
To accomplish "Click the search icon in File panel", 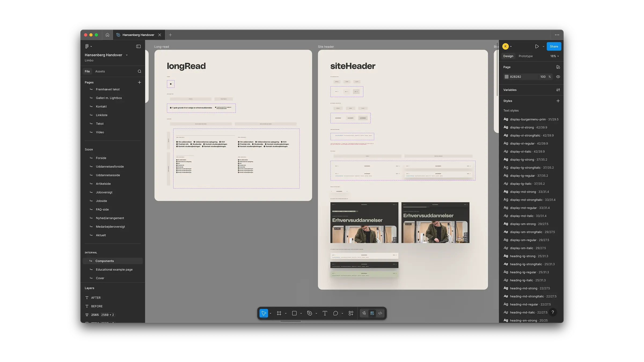I will (x=139, y=71).
